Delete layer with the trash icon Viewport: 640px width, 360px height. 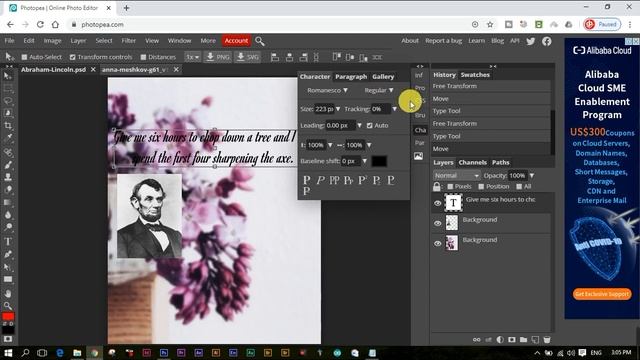pyautogui.click(x=547, y=340)
